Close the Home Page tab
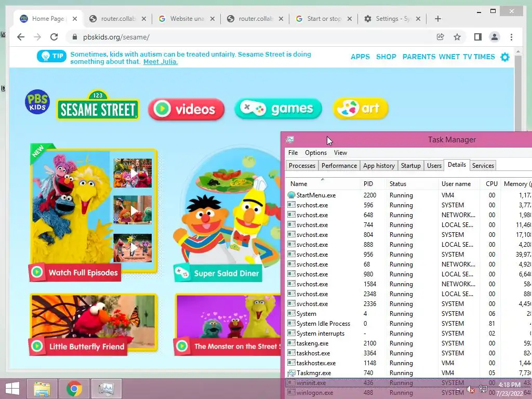 tap(75, 19)
